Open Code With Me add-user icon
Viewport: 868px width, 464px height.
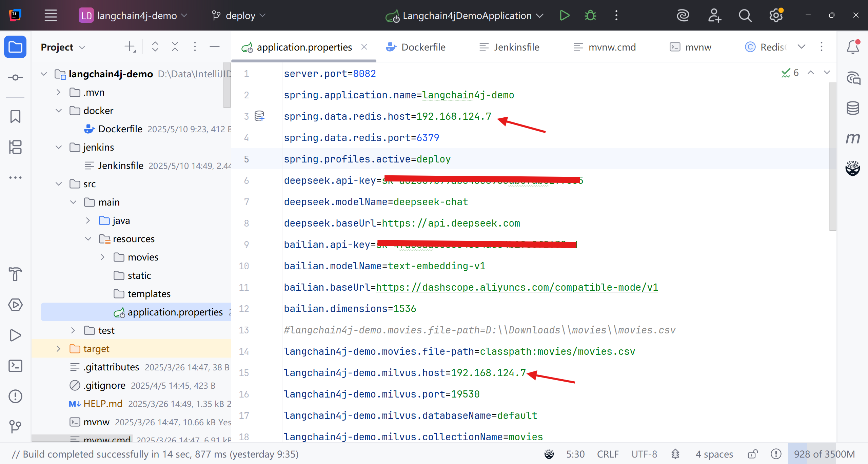tap(714, 16)
